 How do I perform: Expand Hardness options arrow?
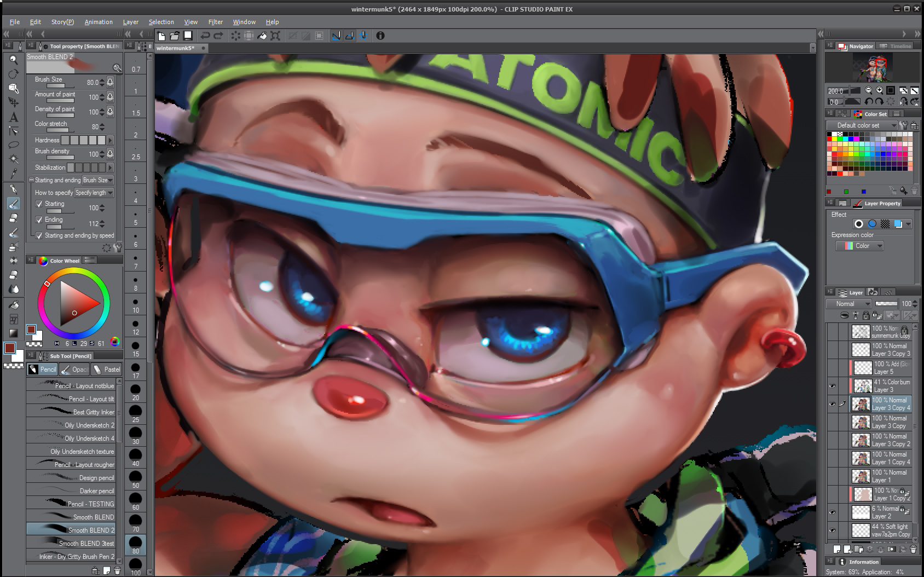point(110,140)
